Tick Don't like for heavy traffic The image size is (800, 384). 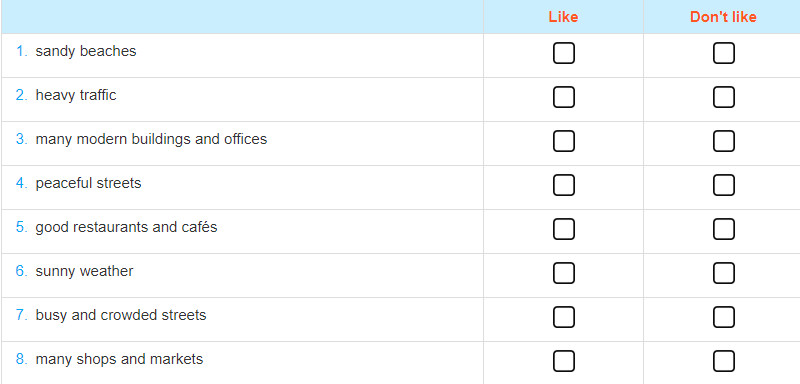pyautogui.click(x=723, y=97)
